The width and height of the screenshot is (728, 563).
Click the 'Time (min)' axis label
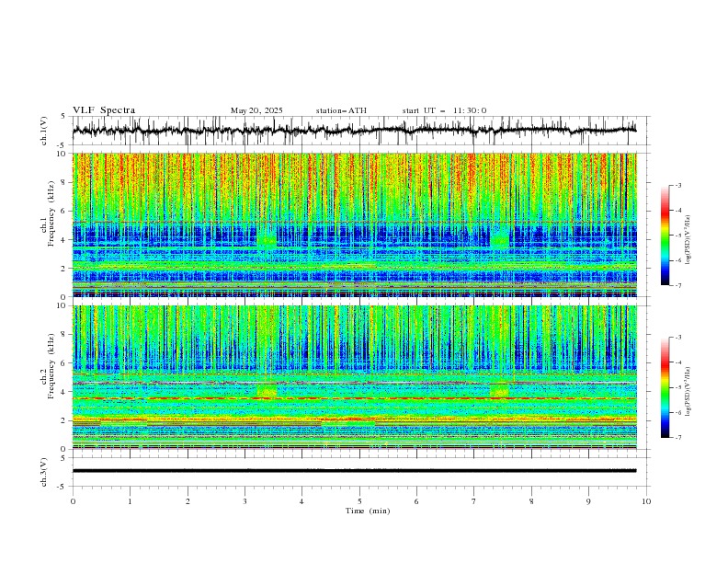pos(368,511)
